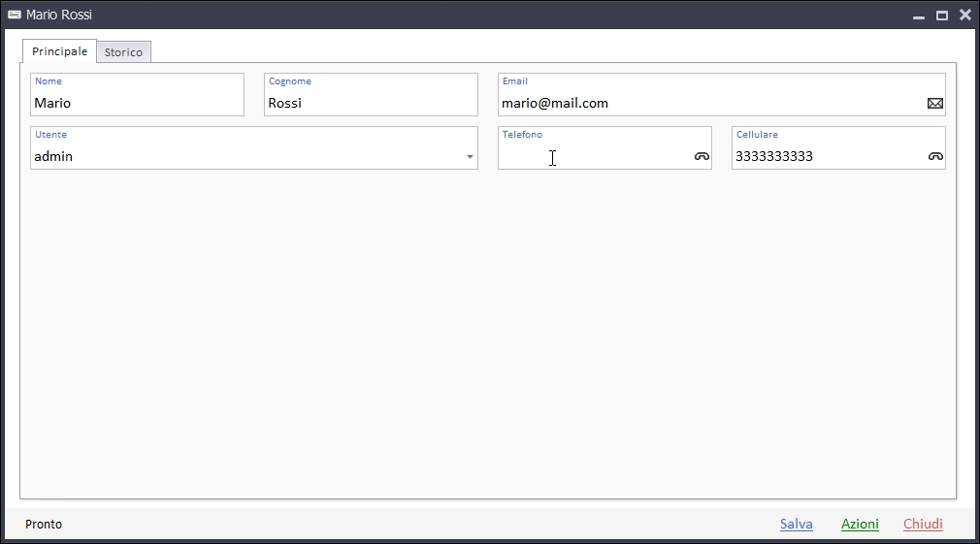
Task: Click the phone icon in the Cellulare field
Action: click(x=935, y=156)
